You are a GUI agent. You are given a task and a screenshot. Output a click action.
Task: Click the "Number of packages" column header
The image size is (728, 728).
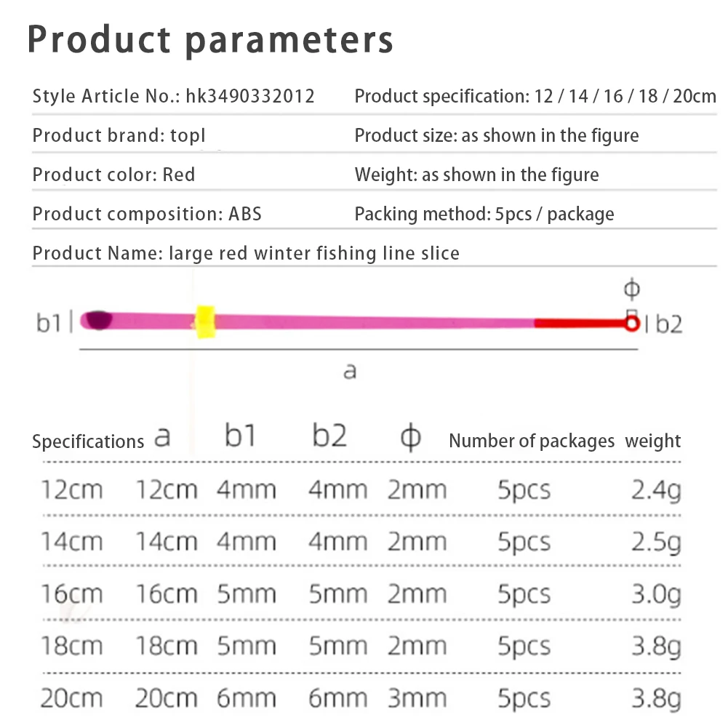tap(532, 441)
